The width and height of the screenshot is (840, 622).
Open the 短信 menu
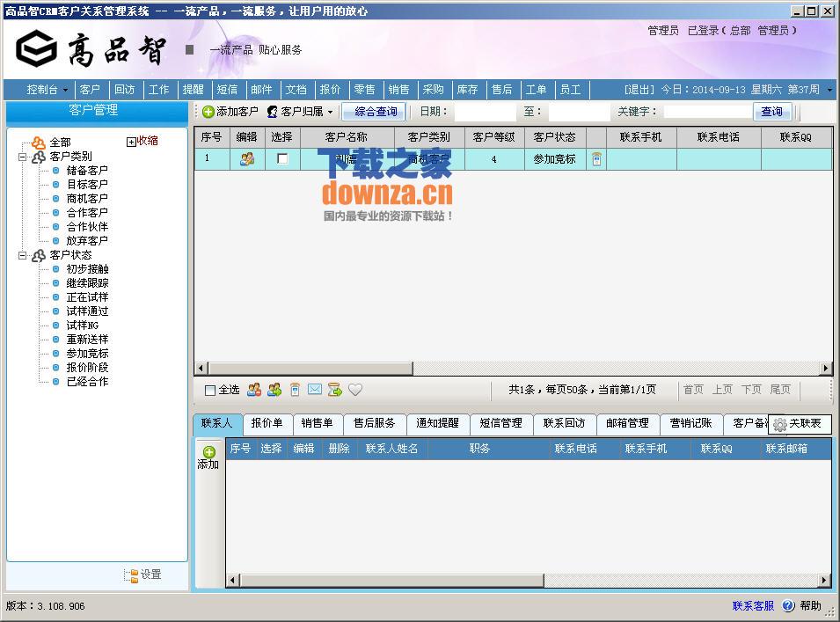[227, 90]
